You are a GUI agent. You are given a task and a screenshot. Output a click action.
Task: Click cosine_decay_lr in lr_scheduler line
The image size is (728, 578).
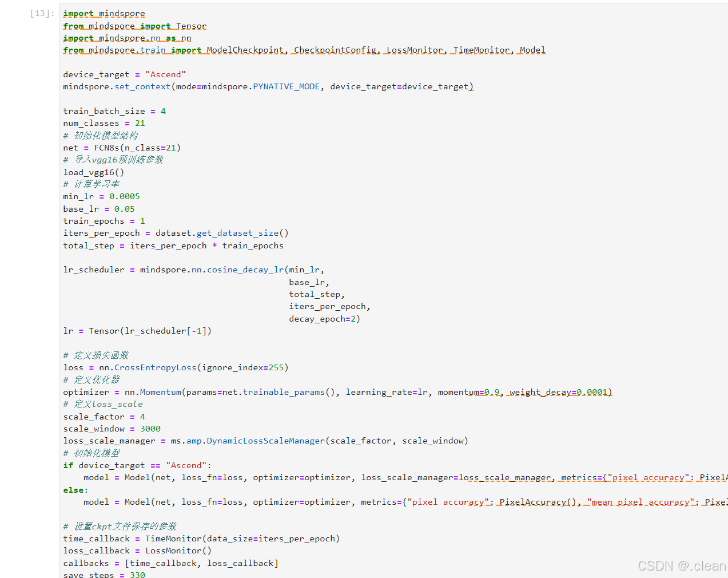point(245,270)
